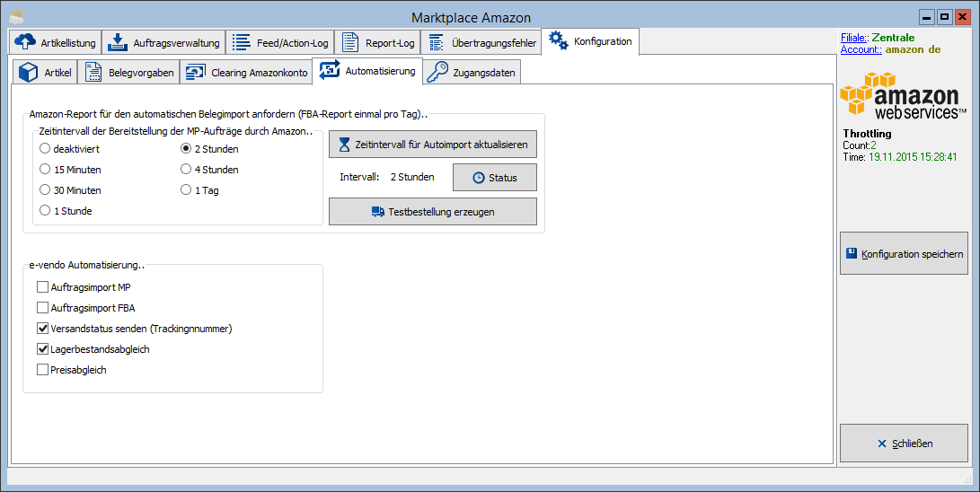Select the Feed/Action-Log list icon

coord(242,42)
